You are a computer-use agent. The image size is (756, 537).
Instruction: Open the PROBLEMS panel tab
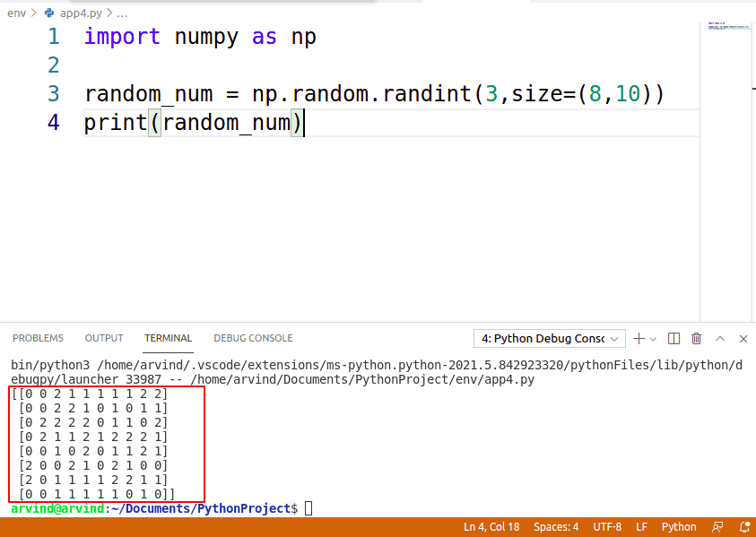click(x=38, y=338)
